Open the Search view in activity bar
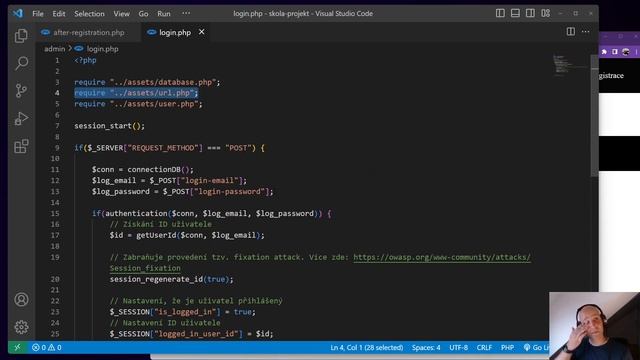 pos(21,63)
